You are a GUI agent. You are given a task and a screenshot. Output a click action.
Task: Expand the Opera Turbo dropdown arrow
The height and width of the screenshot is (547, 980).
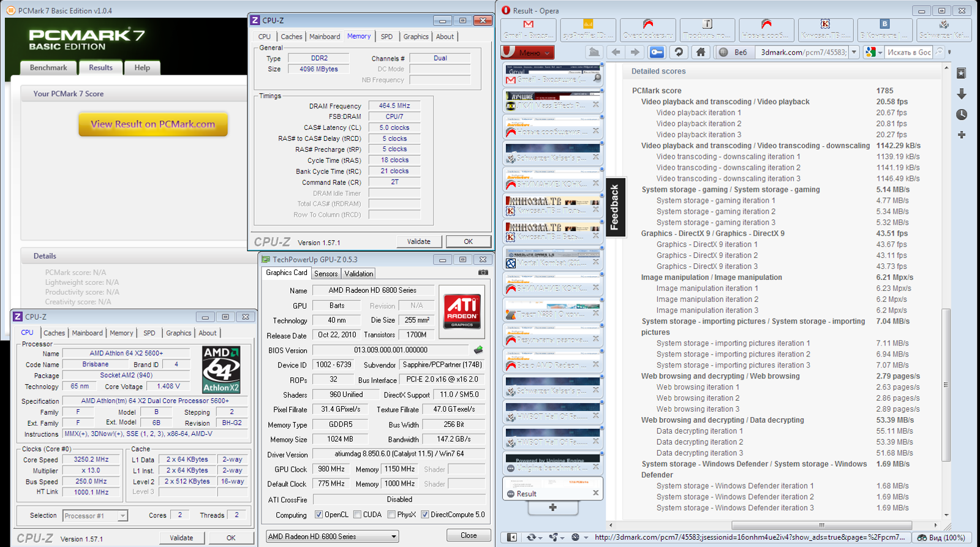(x=586, y=538)
